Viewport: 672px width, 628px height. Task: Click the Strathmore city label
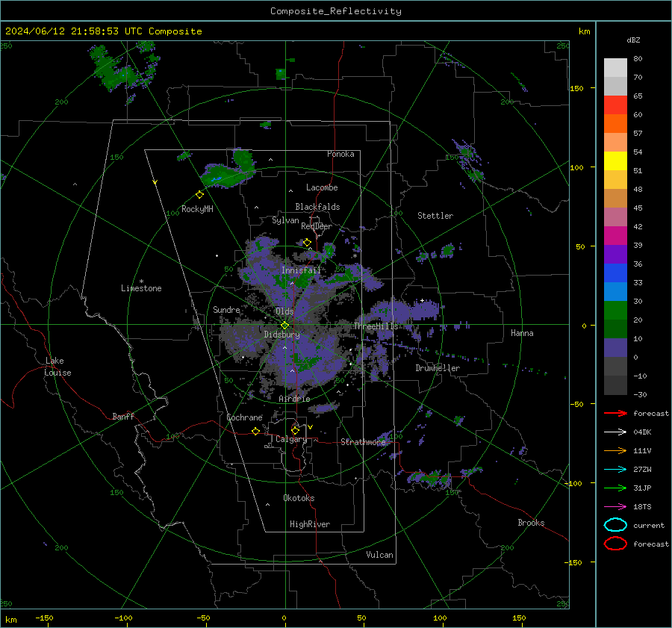click(x=363, y=442)
